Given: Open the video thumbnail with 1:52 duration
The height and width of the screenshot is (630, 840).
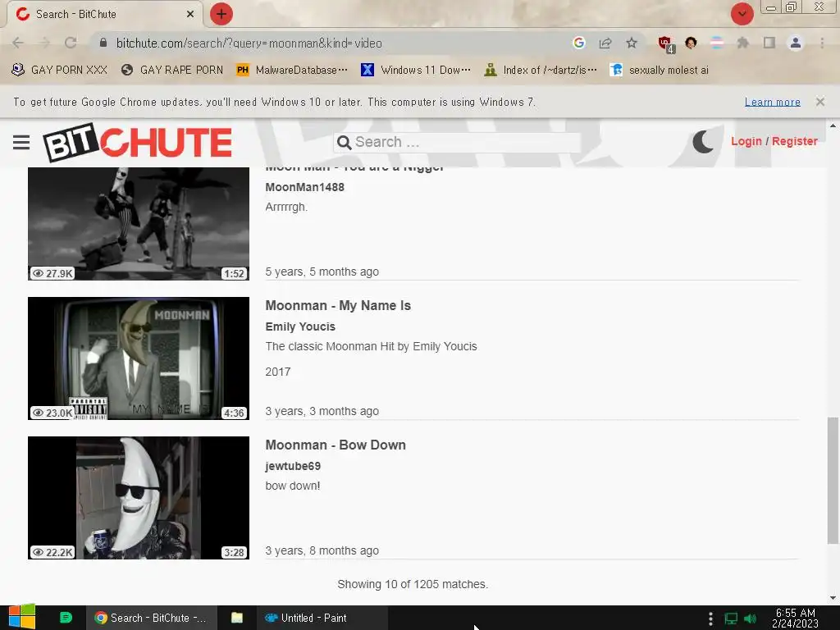Looking at the screenshot, I should coord(138,223).
